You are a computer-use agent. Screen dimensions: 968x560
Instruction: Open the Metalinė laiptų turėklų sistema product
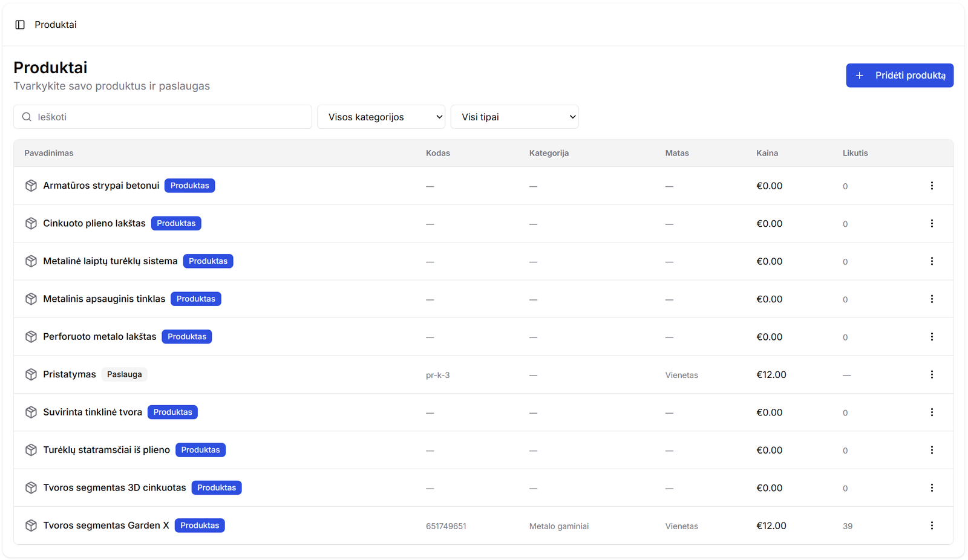(x=110, y=261)
